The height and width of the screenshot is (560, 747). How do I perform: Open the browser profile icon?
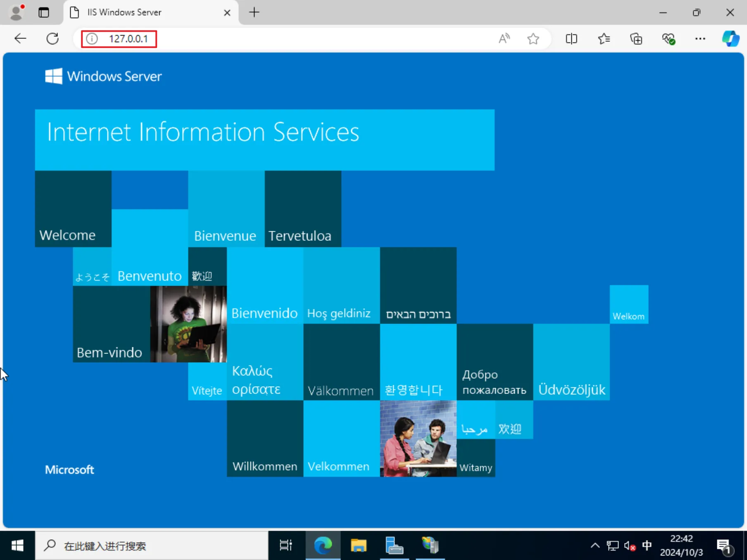click(x=17, y=12)
